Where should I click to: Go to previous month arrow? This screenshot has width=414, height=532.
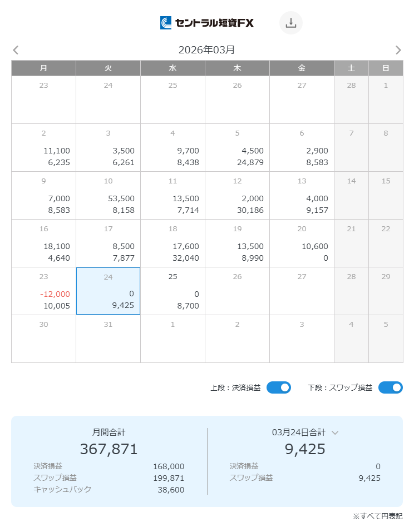pyautogui.click(x=16, y=50)
